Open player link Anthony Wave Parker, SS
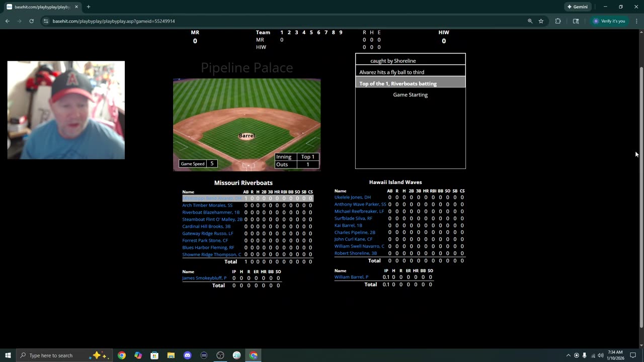The height and width of the screenshot is (362, 644). (360, 204)
